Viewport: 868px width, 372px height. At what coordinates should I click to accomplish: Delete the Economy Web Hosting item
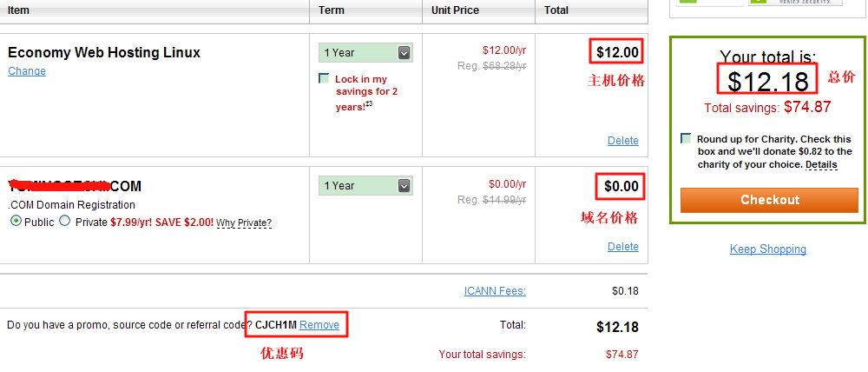click(622, 140)
